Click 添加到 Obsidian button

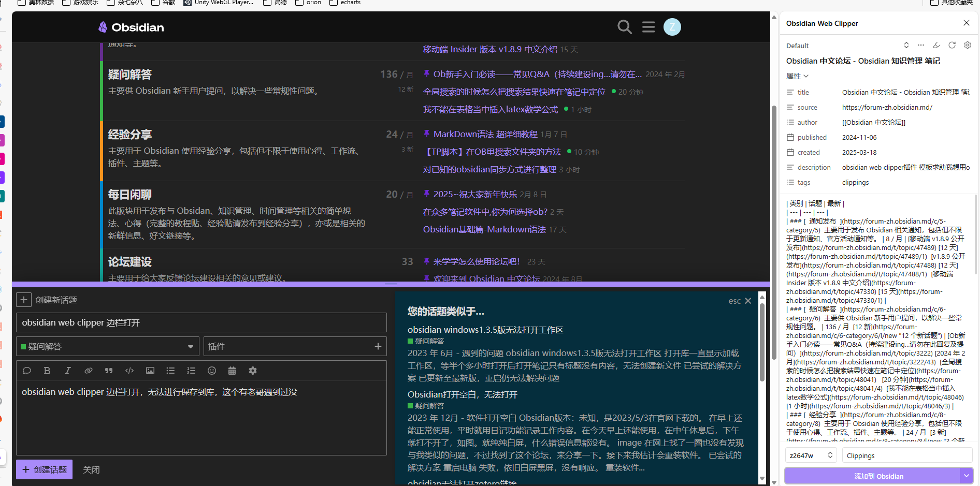pyautogui.click(x=872, y=476)
